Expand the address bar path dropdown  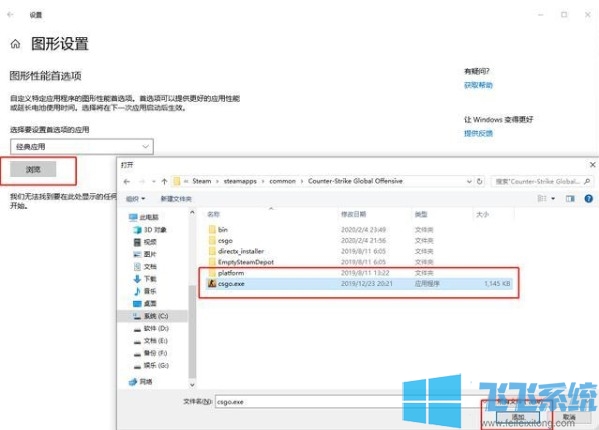pos(469,181)
